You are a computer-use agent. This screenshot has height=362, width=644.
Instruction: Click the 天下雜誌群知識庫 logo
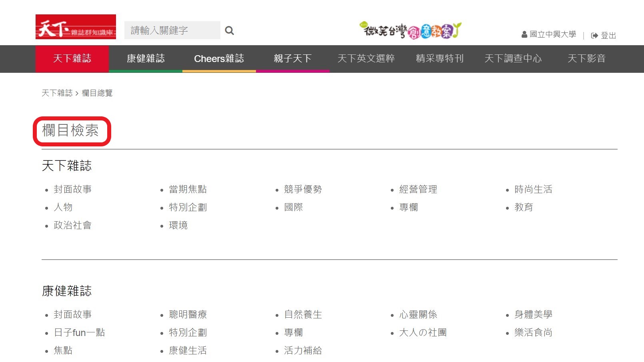pyautogui.click(x=76, y=27)
